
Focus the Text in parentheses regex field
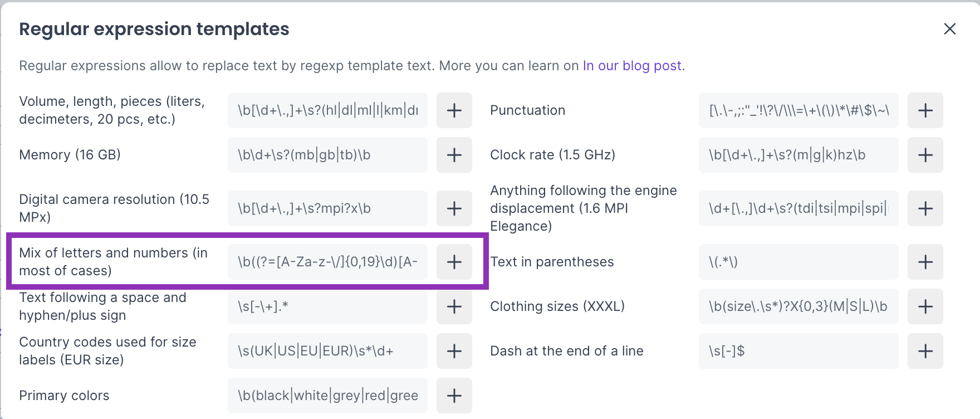point(798,262)
